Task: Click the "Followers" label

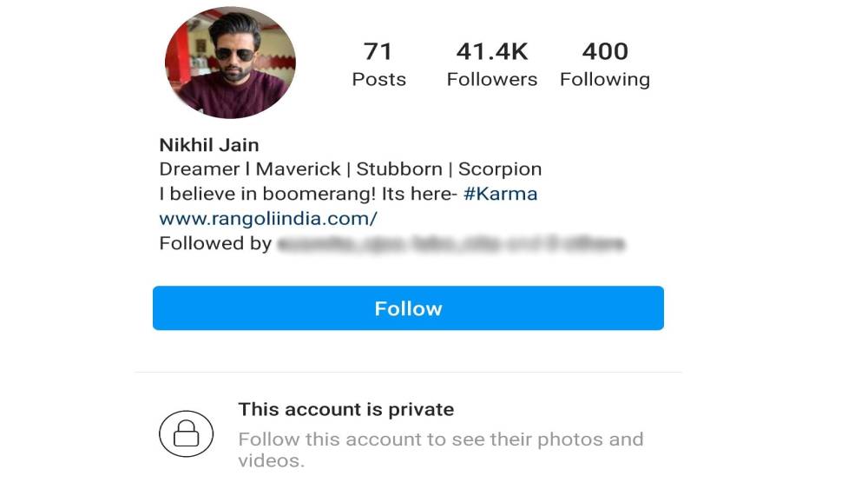Action: [492, 80]
